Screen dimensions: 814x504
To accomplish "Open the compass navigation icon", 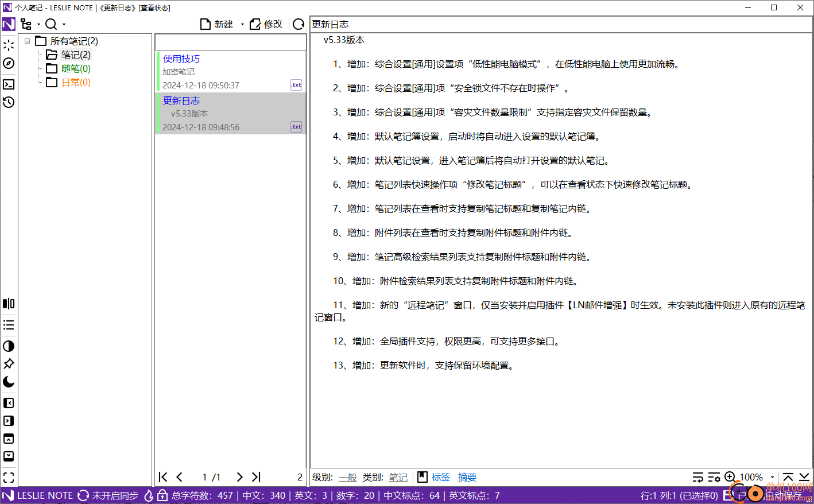I will 9,63.
